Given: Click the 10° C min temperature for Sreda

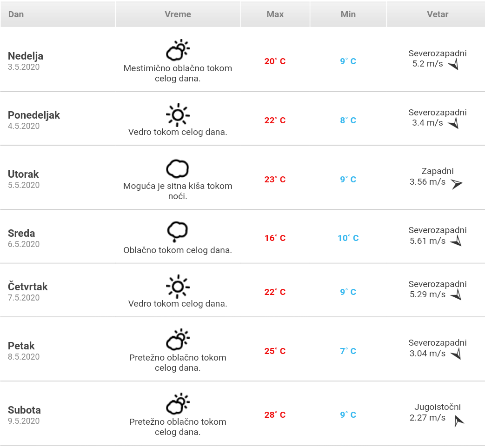Looking at the screenshot, I should [x=348, y=238].
